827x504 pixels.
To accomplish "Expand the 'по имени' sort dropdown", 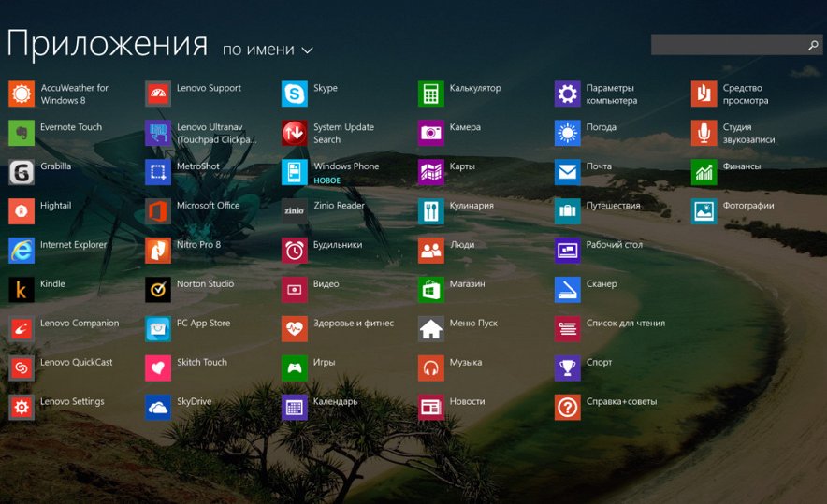I will [x=258, y=50].
